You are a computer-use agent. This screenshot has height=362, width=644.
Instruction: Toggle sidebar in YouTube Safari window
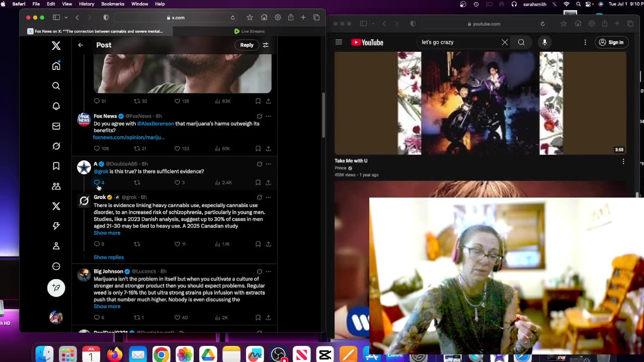tap(364, 24)
